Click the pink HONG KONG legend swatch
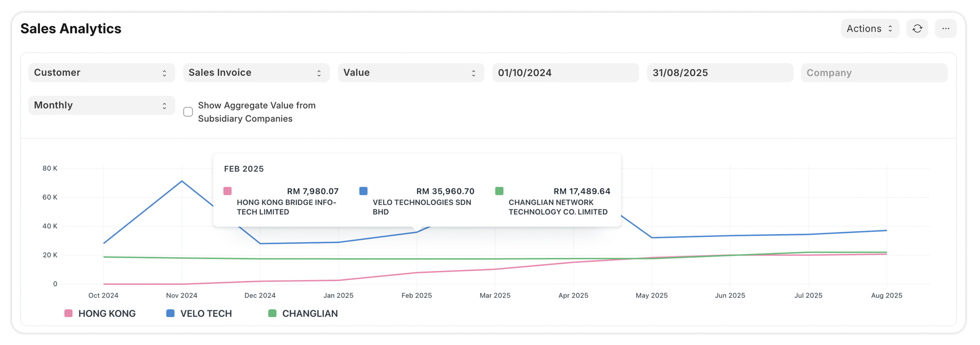Image resolution: width=980 pixels, height=345 pixels. (69, 313)
